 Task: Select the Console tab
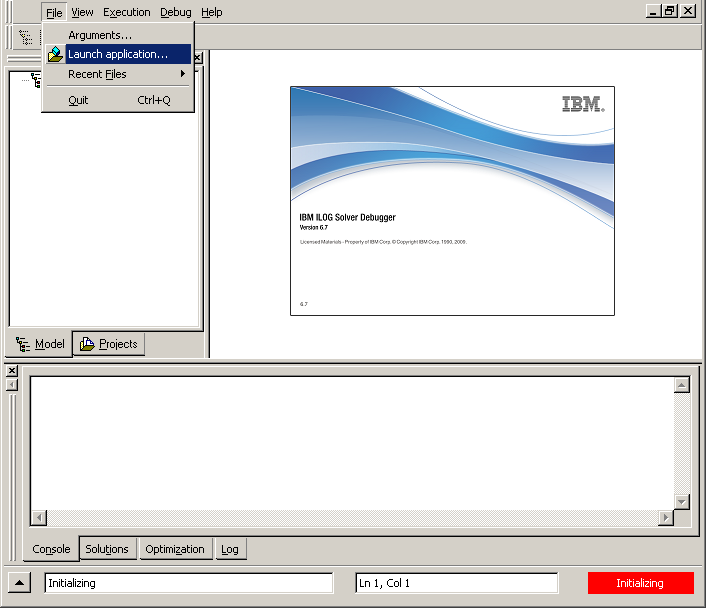click(x=51, y=549)
